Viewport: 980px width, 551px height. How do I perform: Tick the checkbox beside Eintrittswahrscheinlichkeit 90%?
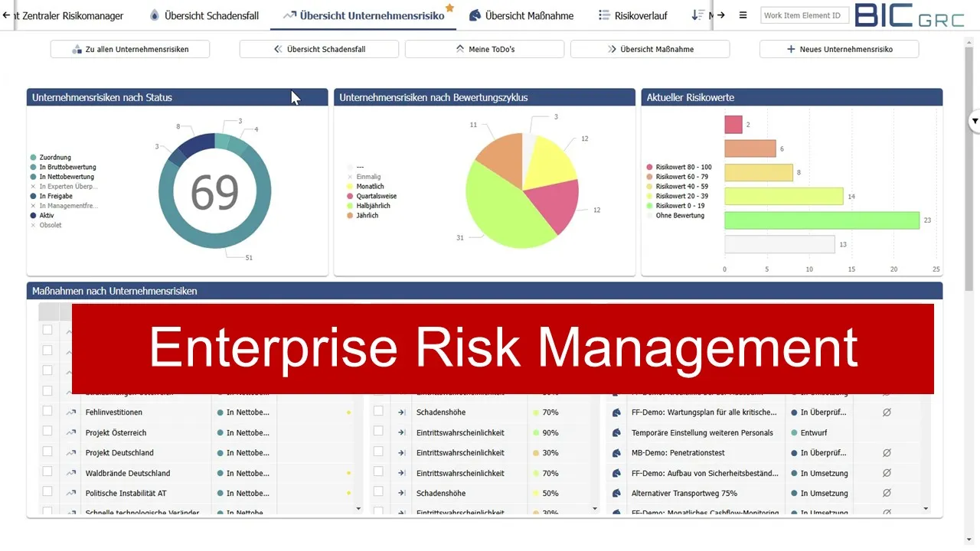[x=378, y=432]
